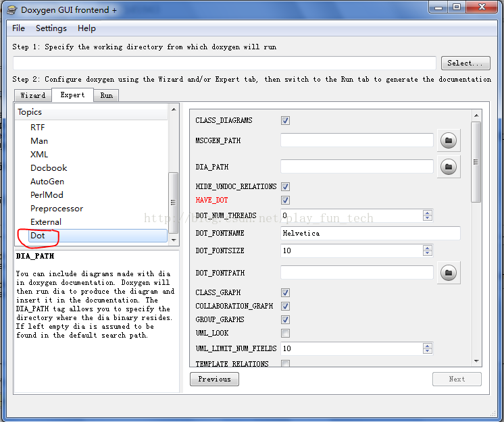Toggle the CLASS_GRAPH checkbox

click(x=285, y=292)
